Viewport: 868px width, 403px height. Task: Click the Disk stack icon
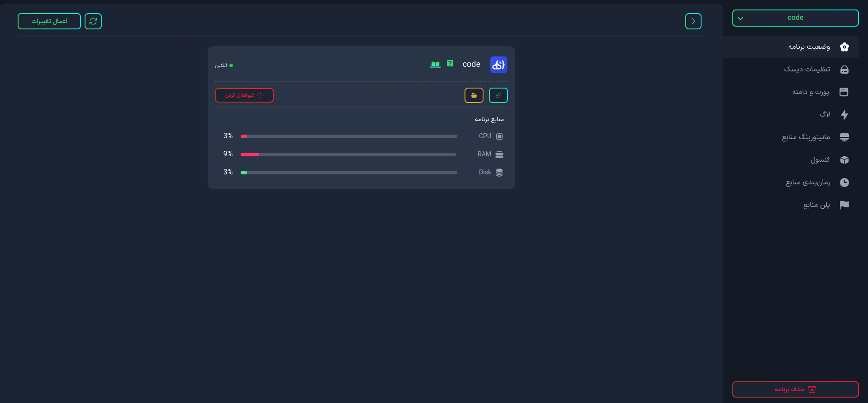click(x=499, y=173)
